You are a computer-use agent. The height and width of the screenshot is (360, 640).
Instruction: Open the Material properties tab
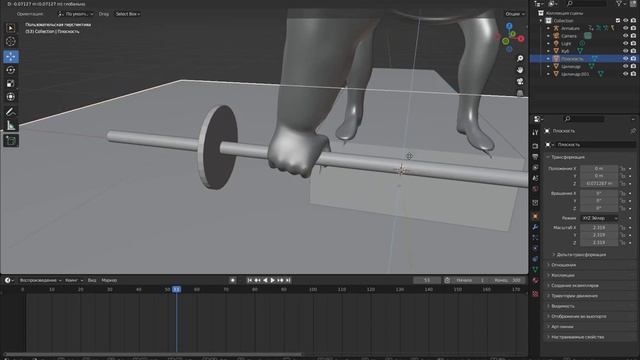536,280
